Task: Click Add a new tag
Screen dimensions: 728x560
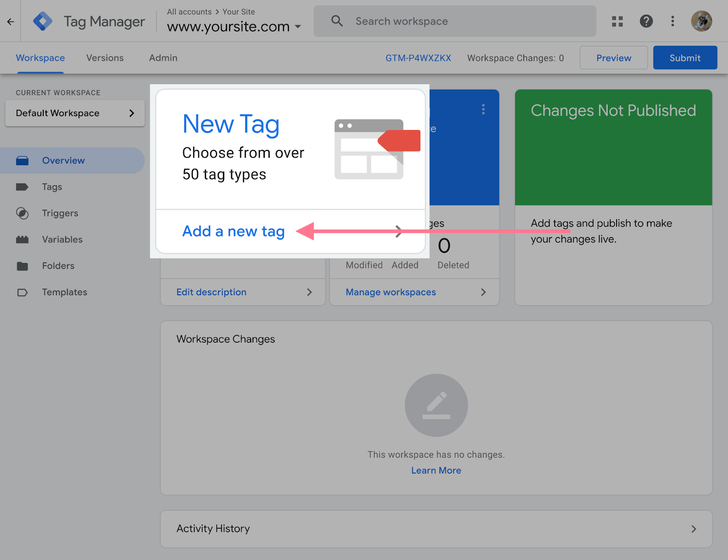Action: tap(233, 231)
